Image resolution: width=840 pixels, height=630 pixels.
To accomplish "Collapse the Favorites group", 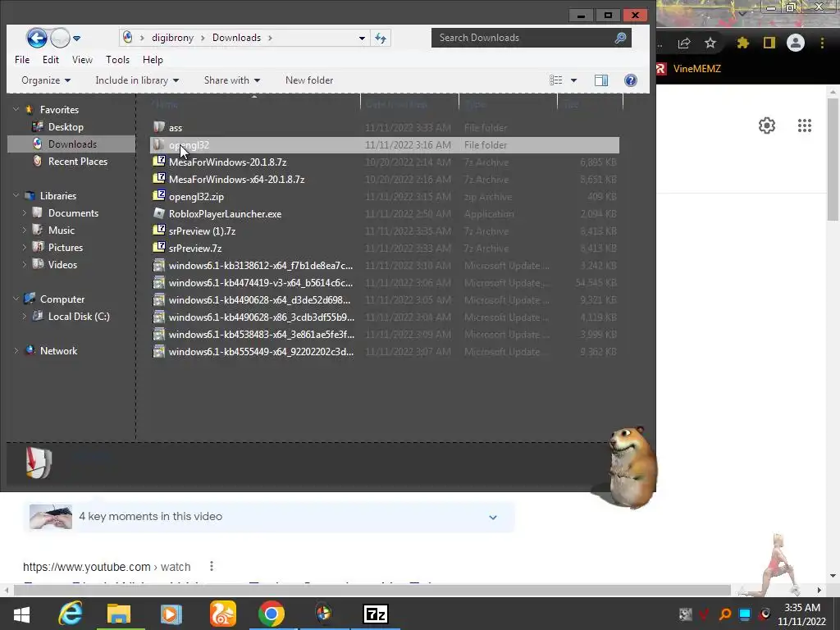I will (x=16, y=109).
